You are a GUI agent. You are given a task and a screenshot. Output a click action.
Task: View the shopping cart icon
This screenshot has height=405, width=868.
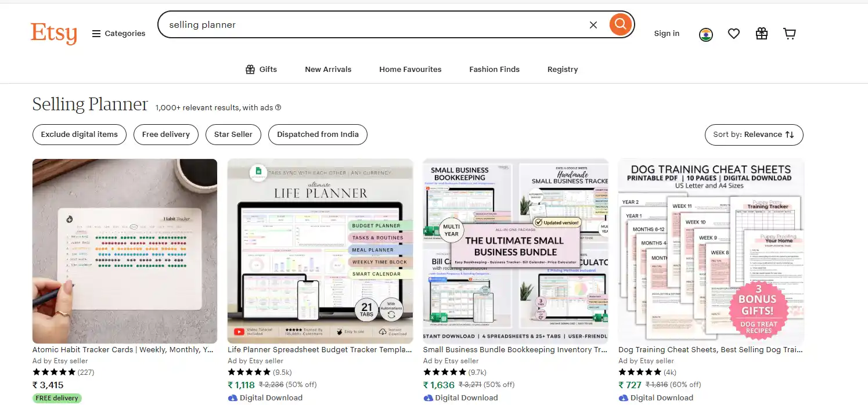pyautogui.click(x=789, y=34)
